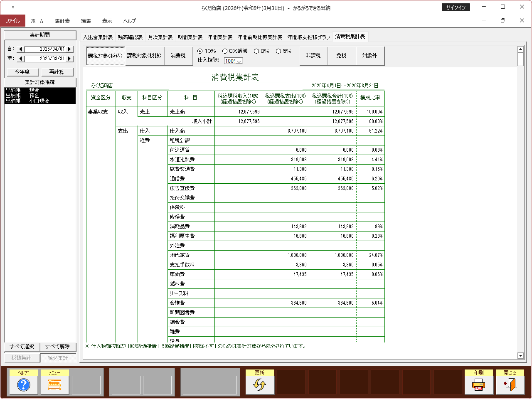Image resolution: width=532 pixels, height=399 pixels.
Task: Open the quick access toolbar dropdown in title bar
Action: pyautogui.click(x=13, y=7)
